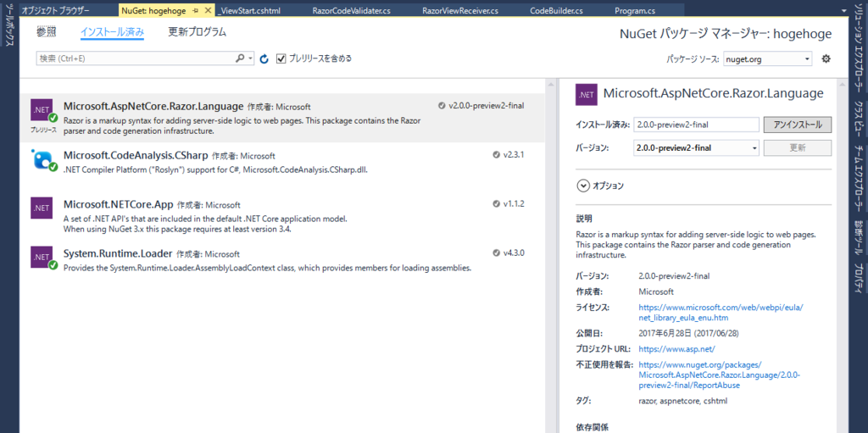Pin the NuGet: hogehoge tab
The image size is (868, 433).
click(196, 10)
